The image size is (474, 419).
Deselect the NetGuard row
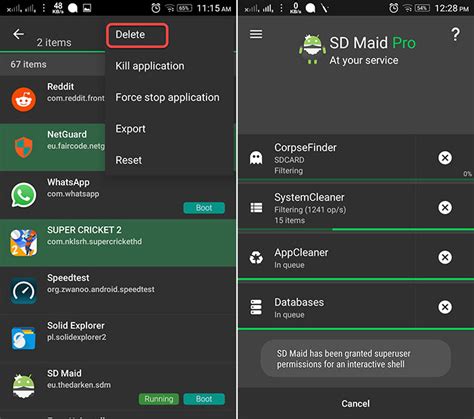pos(53,147)
